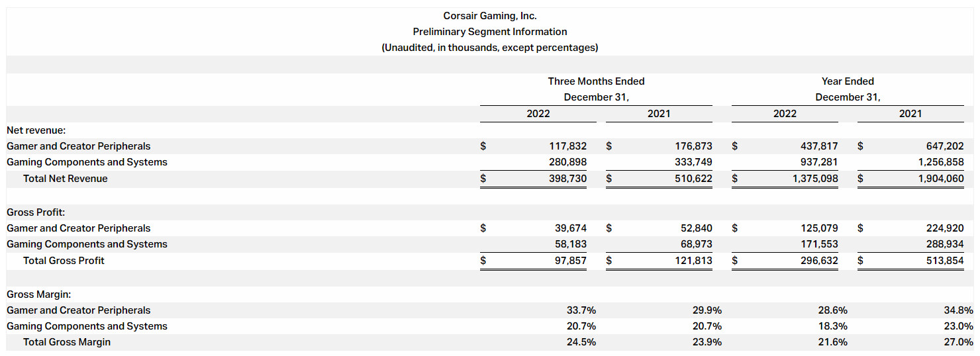Click the value 647,202

944,146
